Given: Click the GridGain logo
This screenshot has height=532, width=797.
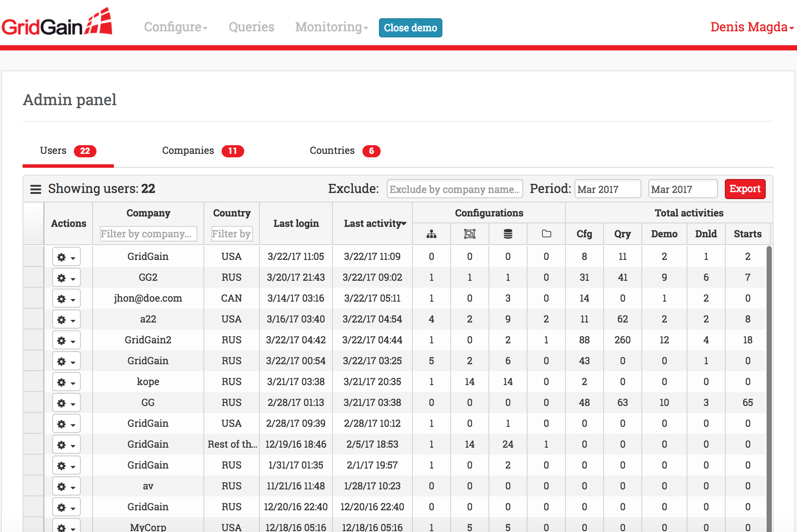Looking at the screenshot, I should pyautogui.click(x=57, y=22).
